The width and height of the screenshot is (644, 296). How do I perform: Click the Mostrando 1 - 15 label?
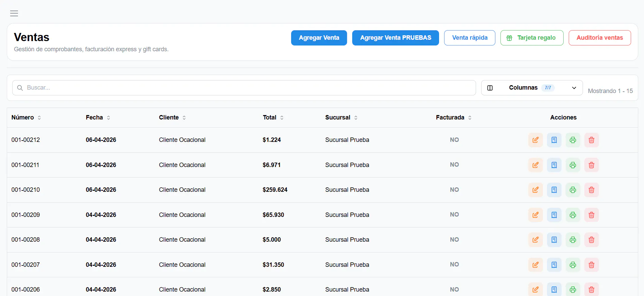[x=610, y=91]
